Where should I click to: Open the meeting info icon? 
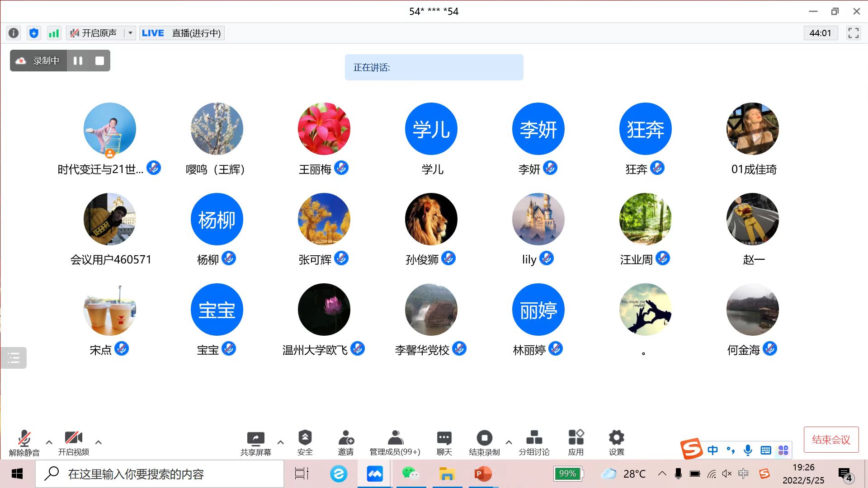pos(14,33)
